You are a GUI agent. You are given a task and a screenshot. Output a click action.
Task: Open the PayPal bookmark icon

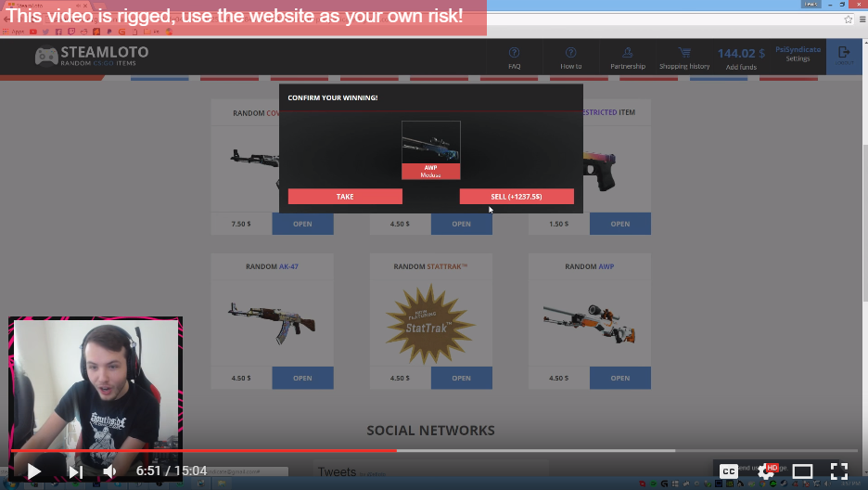coord(109,32)
